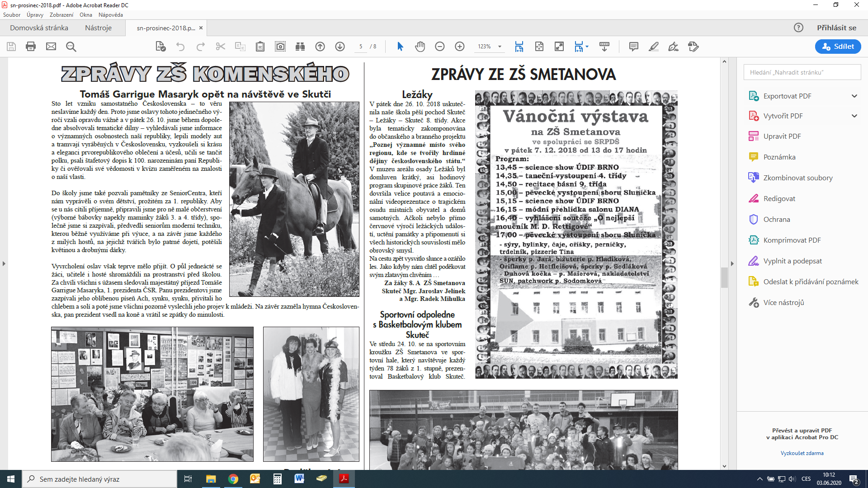Open the Sign document tool
This screenshot has height=488, width=868.
click(674, 47)
